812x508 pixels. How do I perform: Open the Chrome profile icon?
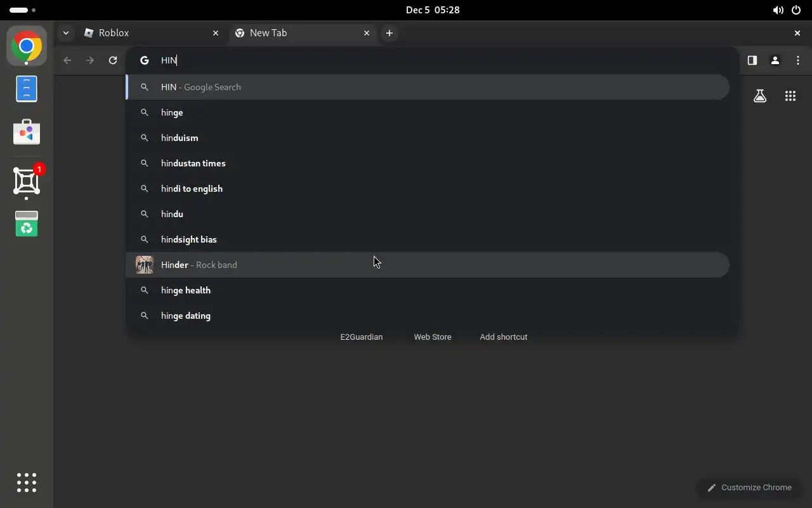[x=775, y=60]
